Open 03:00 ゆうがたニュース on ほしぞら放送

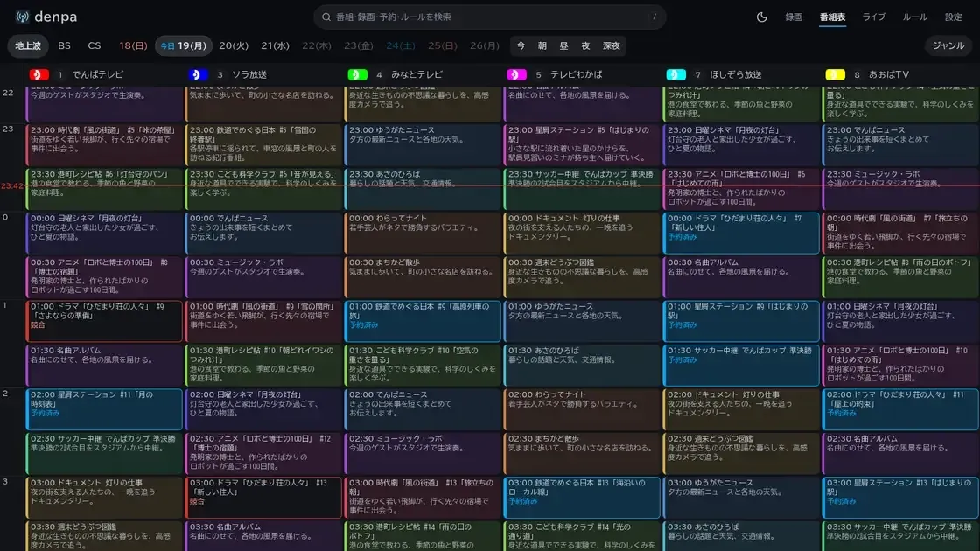(741, 498)
